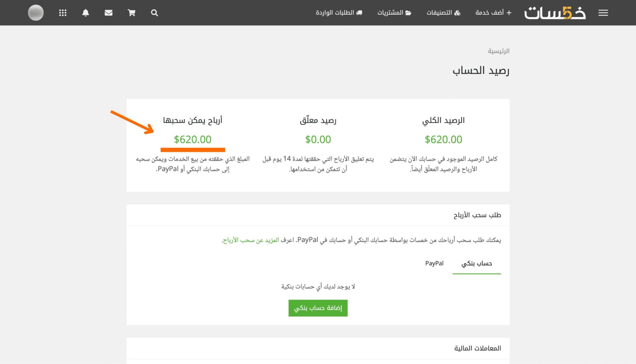Open المزيد عن سحب الأرباح link
Viewport: 636px width, 364px height.
point(251,240)
